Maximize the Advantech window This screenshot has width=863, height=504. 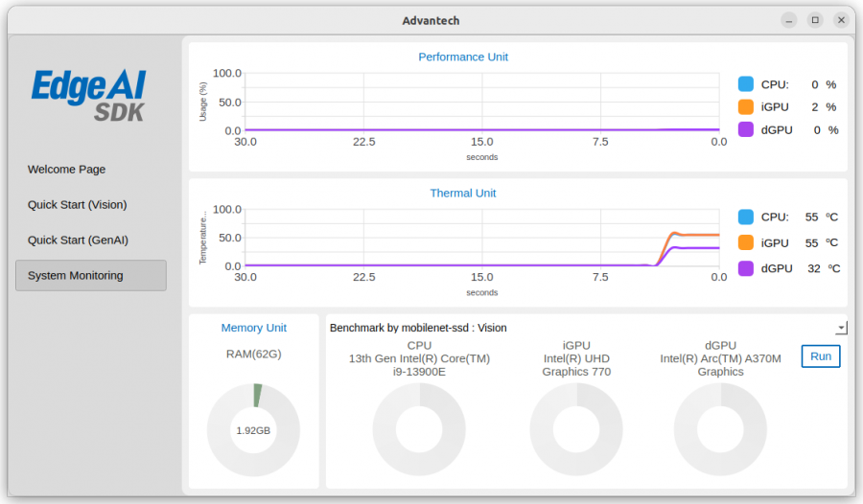[x=815, y=20]
